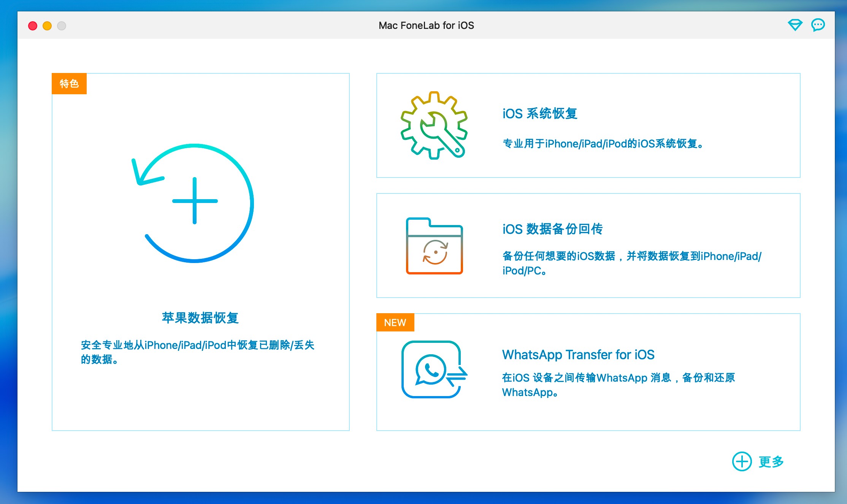Launch WhatsApp Transfer for iOS title
The height and width of the screenshot is (504, 847).
point(578,355)
